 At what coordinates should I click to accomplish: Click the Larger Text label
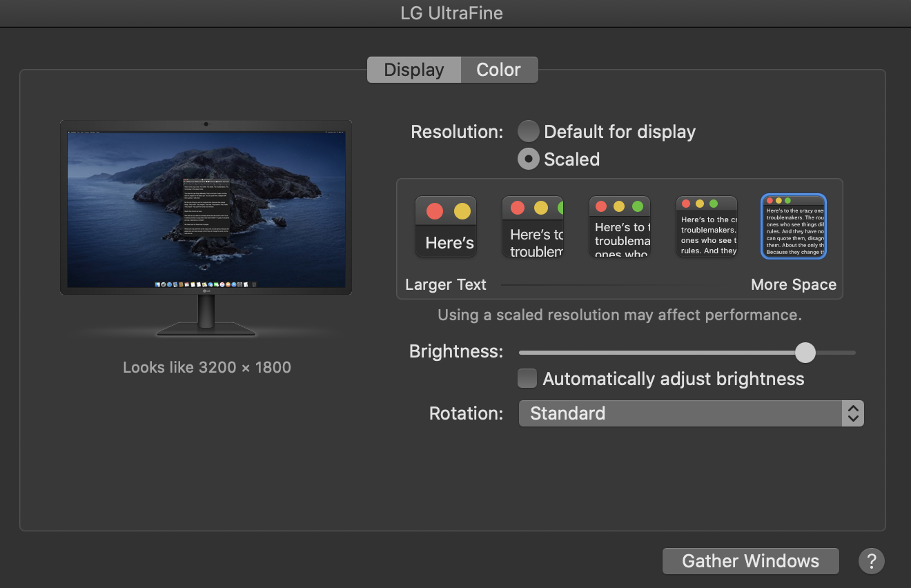coord(445,284)
